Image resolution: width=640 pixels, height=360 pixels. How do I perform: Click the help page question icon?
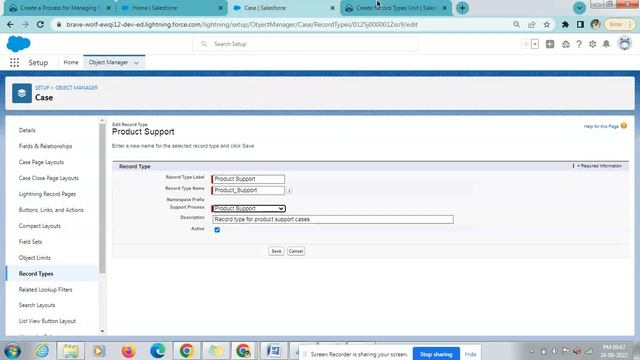pyautogui.click(x=624, y=126)
